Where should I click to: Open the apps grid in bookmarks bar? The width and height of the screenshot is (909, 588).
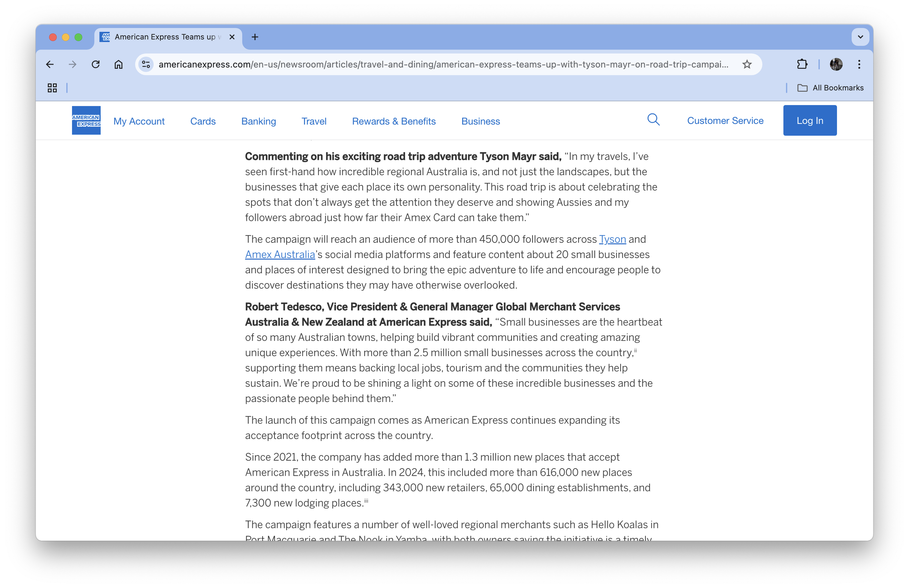(x=52, y=88)
